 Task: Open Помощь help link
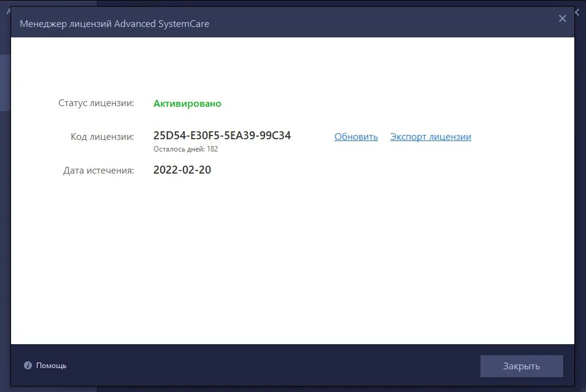(51, 366)
